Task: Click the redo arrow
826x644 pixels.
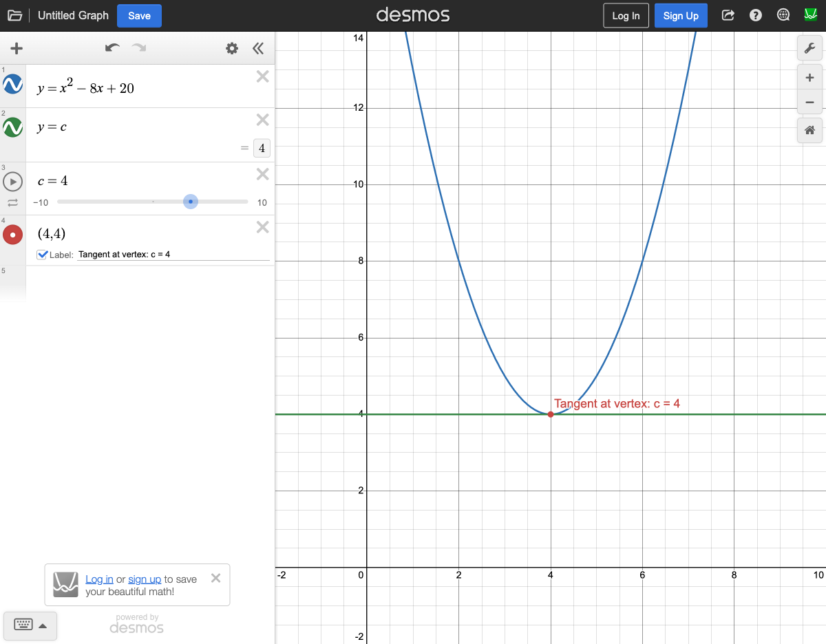Action: 139,48
